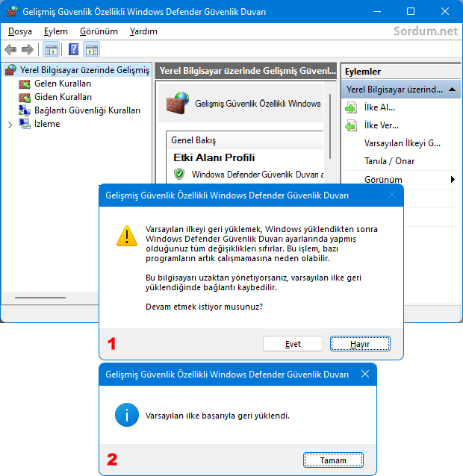Click the İlke Ver green export icon

[351, 125]
